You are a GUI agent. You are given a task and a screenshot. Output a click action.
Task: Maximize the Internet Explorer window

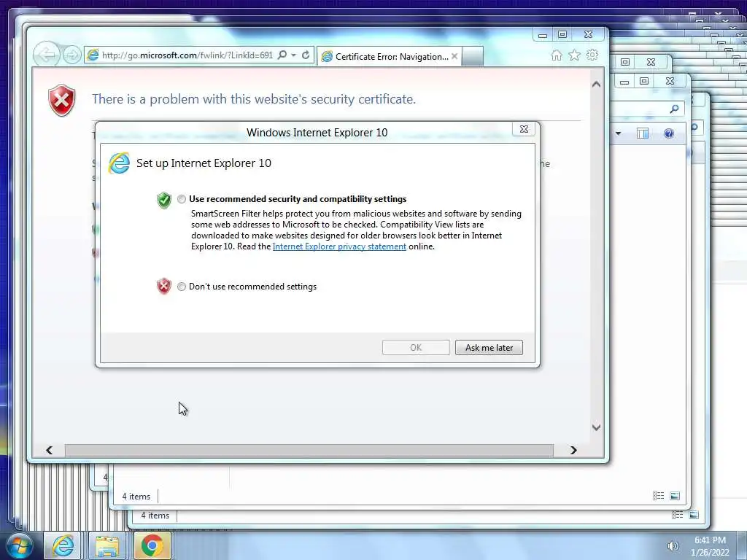[x=562, y=34]
